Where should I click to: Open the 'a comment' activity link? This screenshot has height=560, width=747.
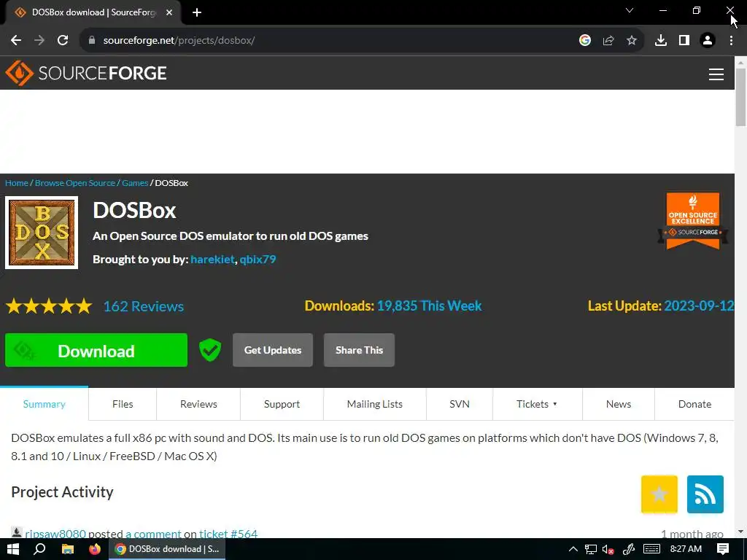tap(153, 533)
